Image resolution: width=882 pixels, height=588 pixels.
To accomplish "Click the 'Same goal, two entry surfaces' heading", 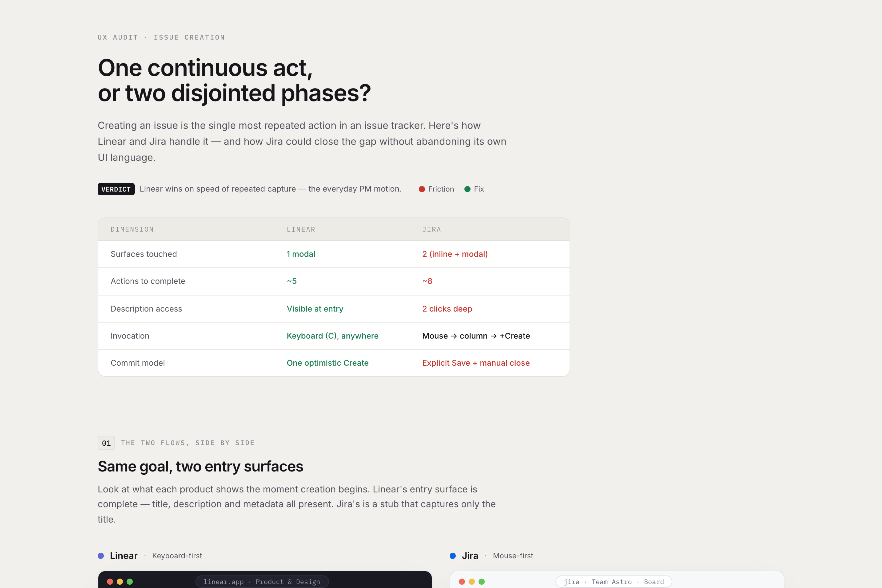I will (200, 466).
